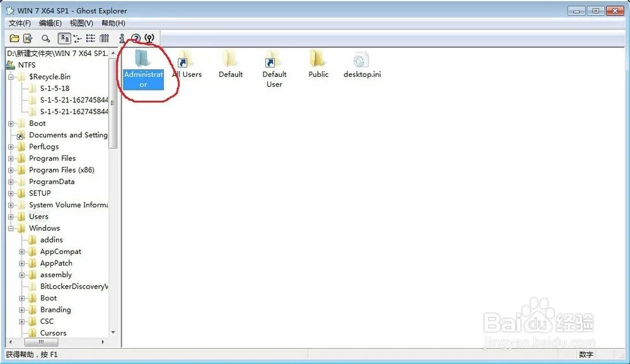Click the Extract toolbar icon
The height and width of the screenshot is (364, 630).
tap(28, 38)
